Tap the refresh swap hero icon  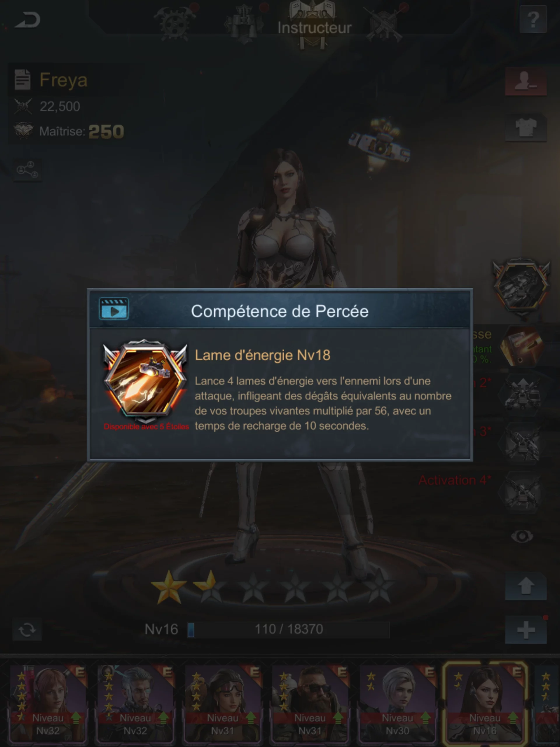pyautogui.click(x=27, y=629)
